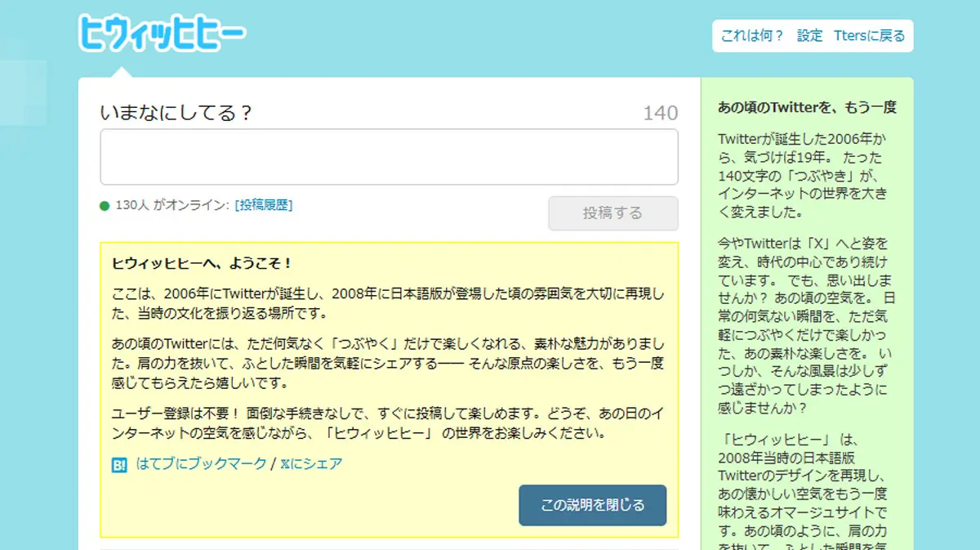Viewport: 980px width, 550px height.
Task: Go back via Ttersに戻る link
Action: tap(869, 36)
